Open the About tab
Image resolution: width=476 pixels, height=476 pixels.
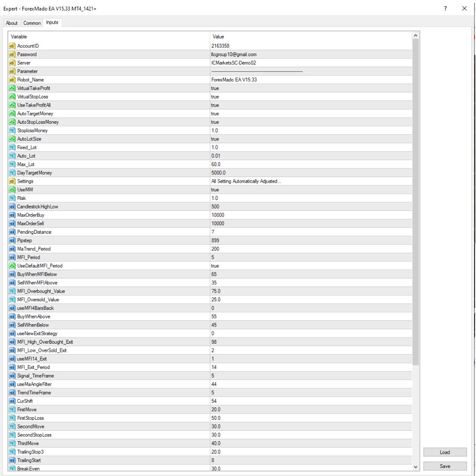12,23
